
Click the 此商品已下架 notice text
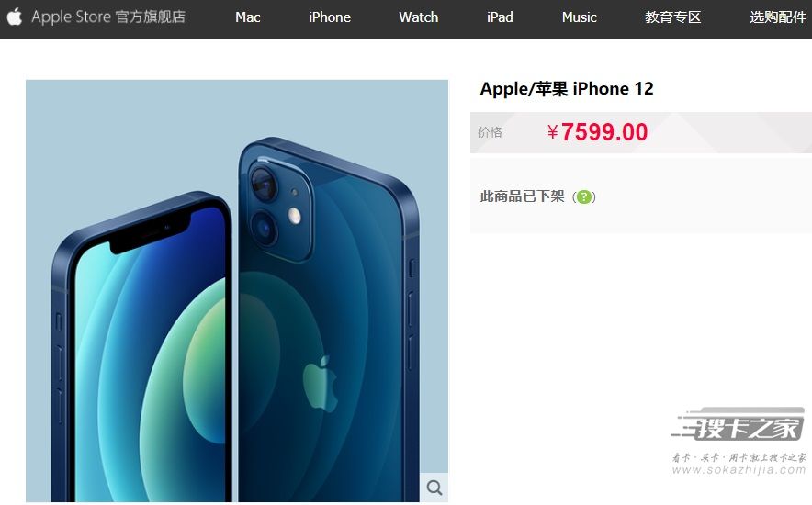(x=522, y=196)
